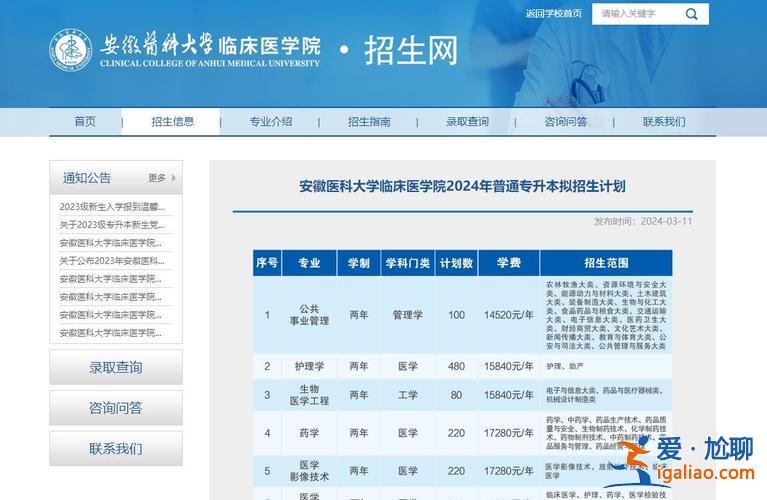Click the sidebar 咨询问答 button
Viewport: 767px width, 500px height.
(116, 408)
